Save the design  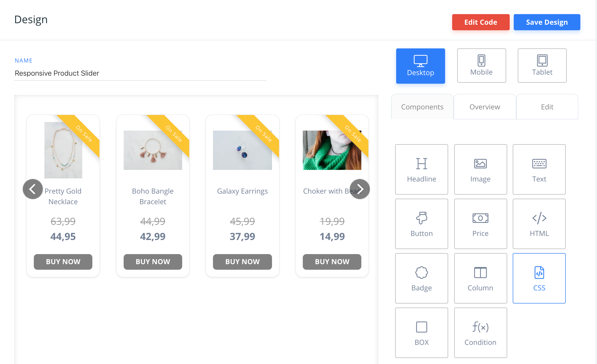(x=547, y=22)
